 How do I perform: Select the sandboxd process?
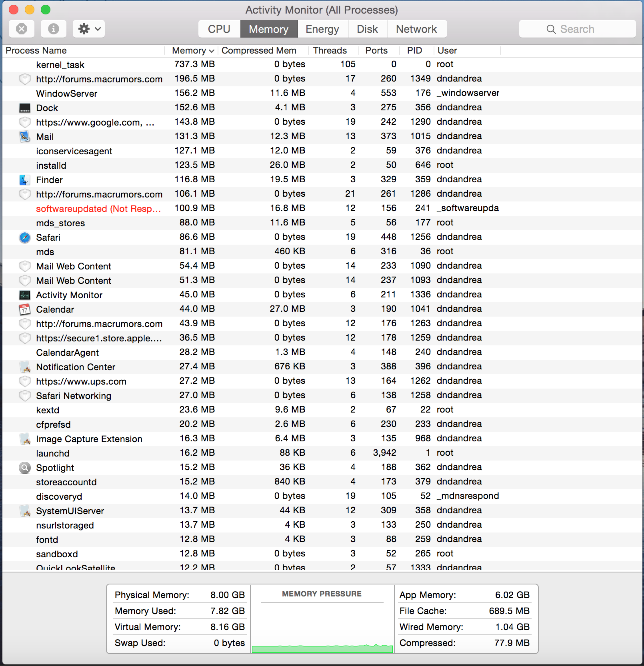(322, 554)
